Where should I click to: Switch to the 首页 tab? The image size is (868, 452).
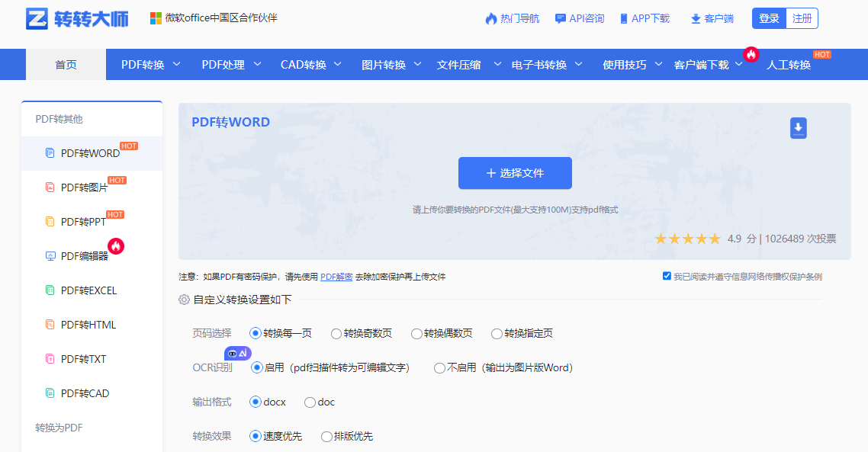(x=66, y=64)
